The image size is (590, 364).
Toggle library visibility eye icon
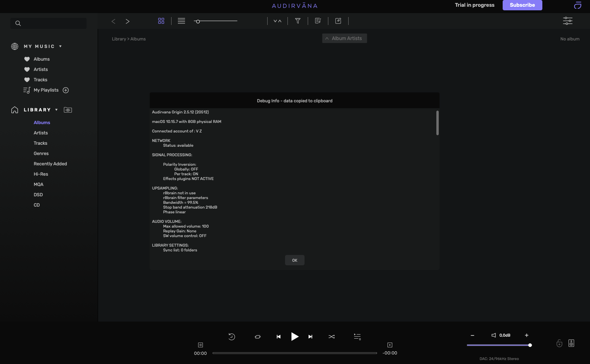tap(68, 110)
